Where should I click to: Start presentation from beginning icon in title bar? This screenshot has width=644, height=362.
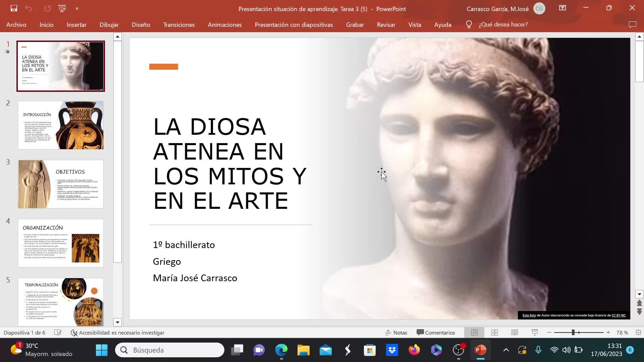point(62,8)
